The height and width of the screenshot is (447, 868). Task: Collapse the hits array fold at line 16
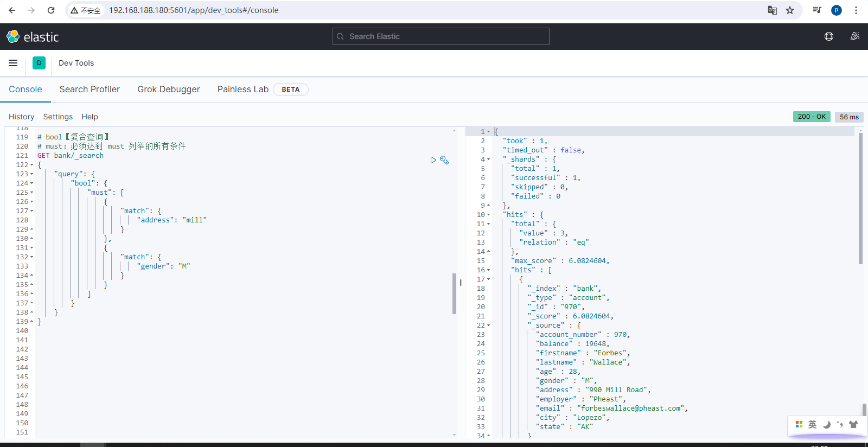tap(488, 270)
